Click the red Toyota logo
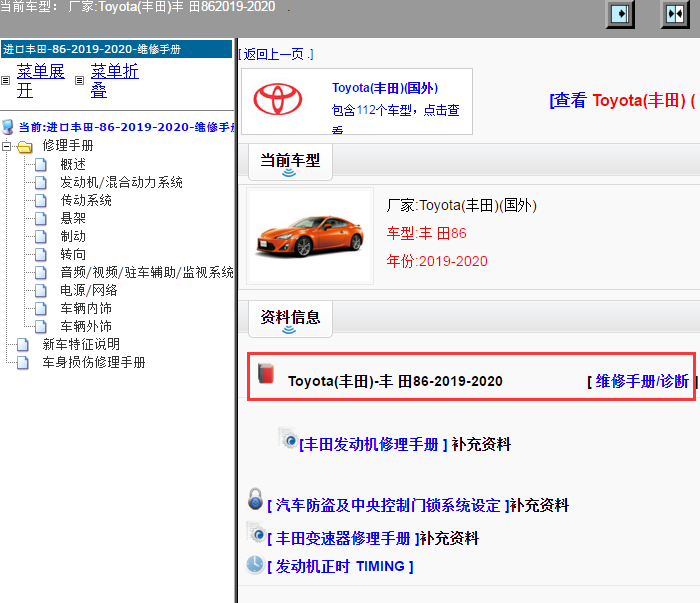 (x=278, y=99)
